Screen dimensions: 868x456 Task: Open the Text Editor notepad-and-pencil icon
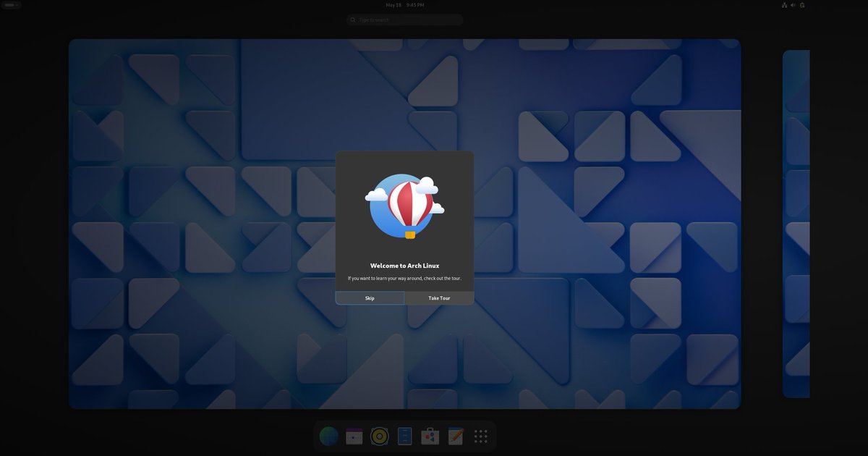pos(456,436)
